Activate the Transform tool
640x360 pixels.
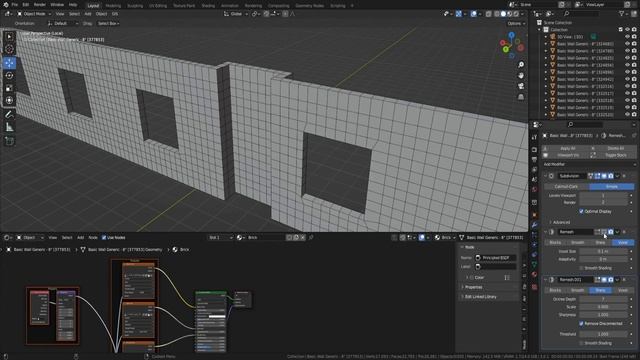(9, 100)
